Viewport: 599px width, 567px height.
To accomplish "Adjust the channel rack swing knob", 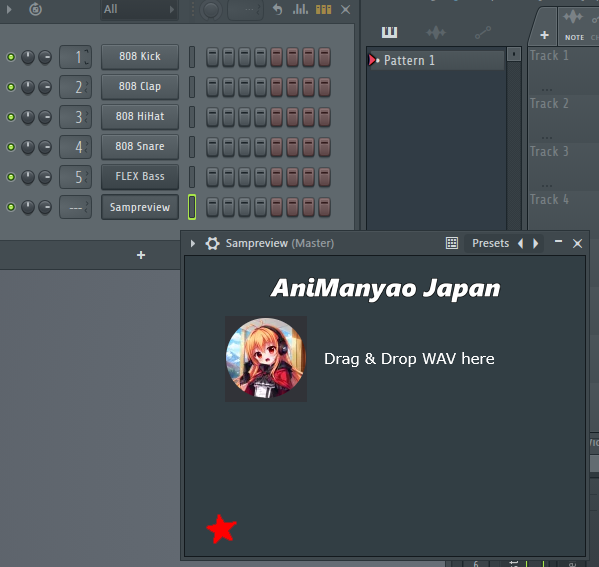I will tap(210, 10).
